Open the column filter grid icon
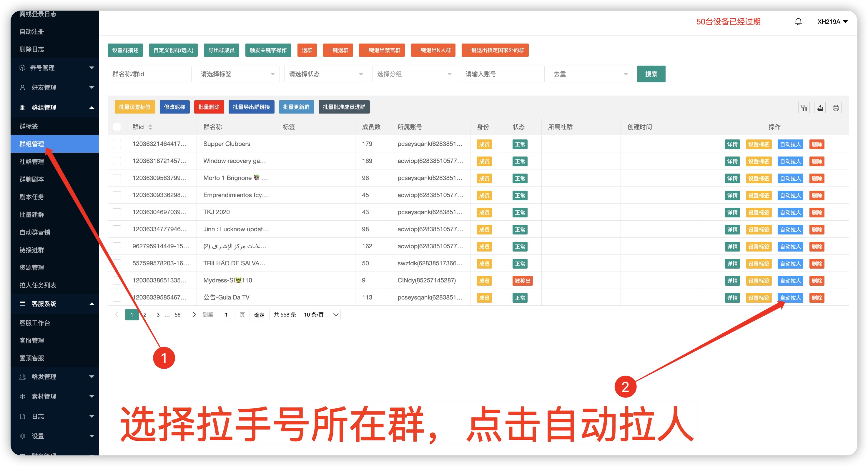The image size is (868, 466). 804,107
